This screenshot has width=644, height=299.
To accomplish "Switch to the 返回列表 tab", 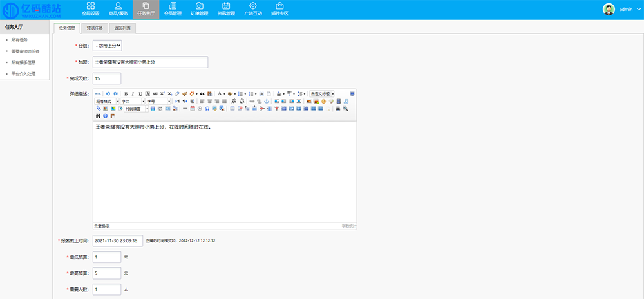I will click(122, 28).
